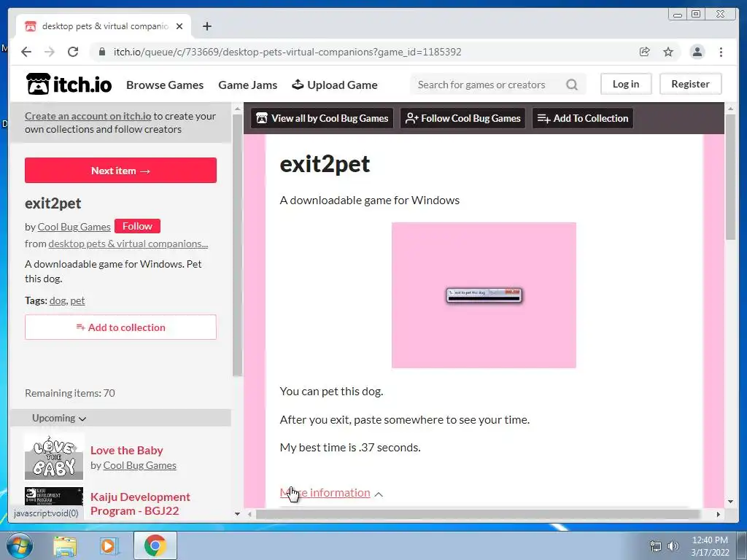The height and width of the screenshot is (560, 747).
Task: Open Kaiju Development Program thumbnail
Action: [x=54, y=496]
